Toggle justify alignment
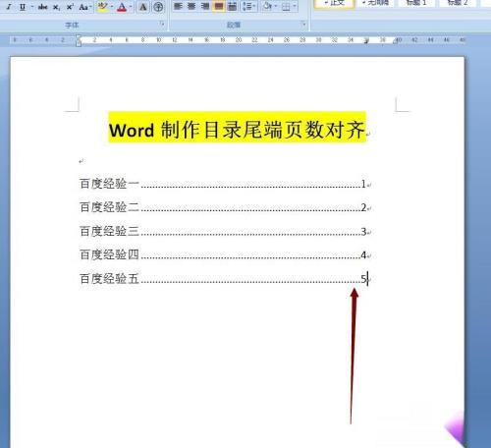Image resolution: width=491 pixels, height=448 pixels. (x=218, y=6)
